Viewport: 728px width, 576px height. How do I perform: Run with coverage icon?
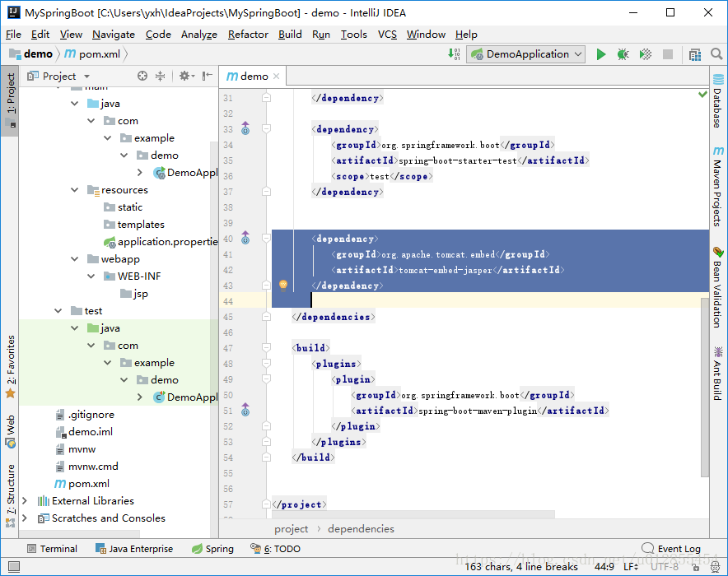pyautogui.click(x=646, y=54)
